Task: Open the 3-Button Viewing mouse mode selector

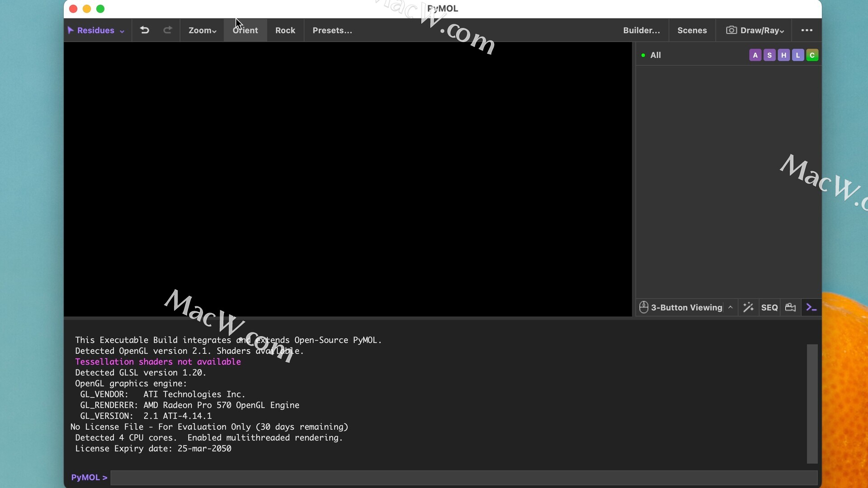Action: [687, 308]
